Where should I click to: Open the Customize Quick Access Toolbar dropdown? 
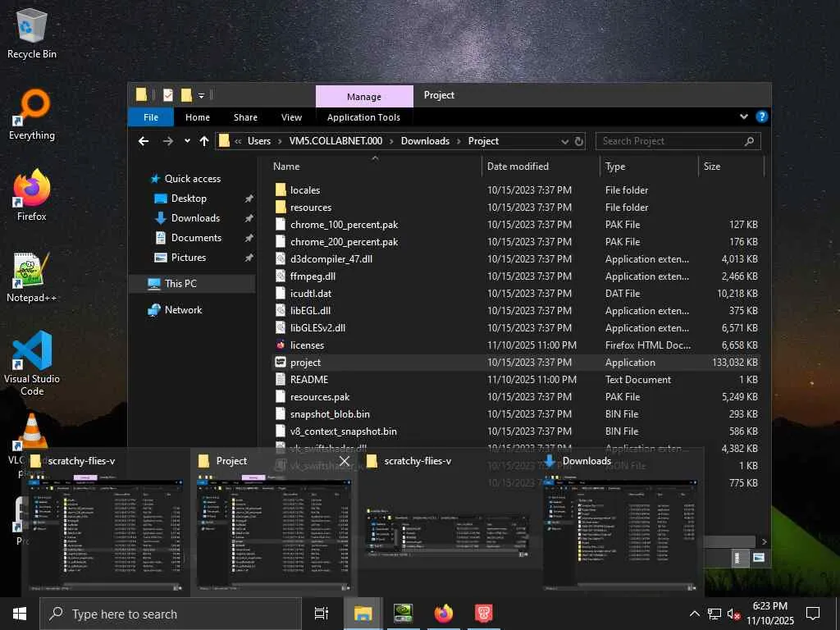[x=202, y=96]
